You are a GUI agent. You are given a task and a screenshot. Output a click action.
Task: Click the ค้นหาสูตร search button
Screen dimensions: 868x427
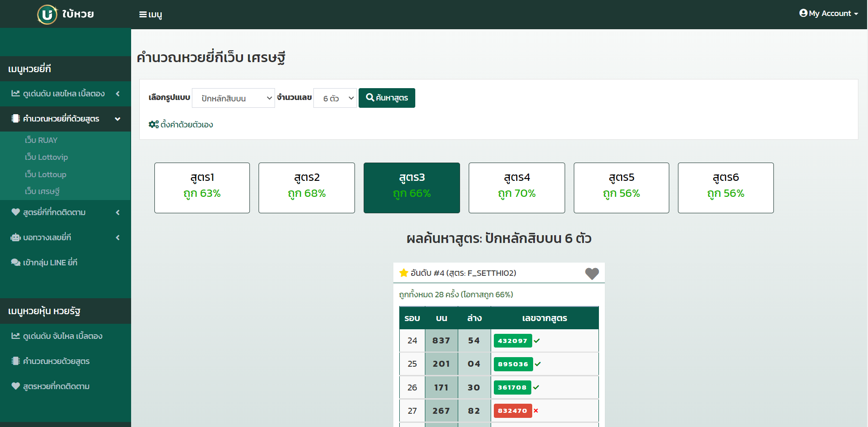point(386,98)
